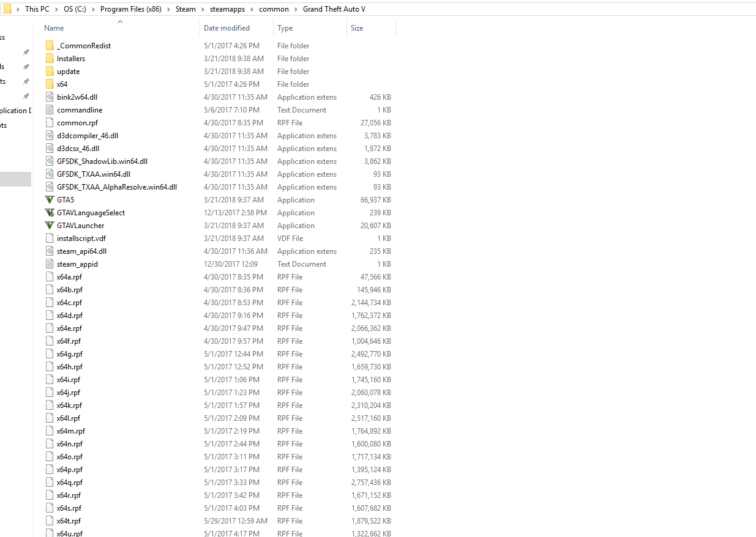This screenshot has height=537, width=756.
Task: Select the x64g.rpf file name
Action: (70, 354)
